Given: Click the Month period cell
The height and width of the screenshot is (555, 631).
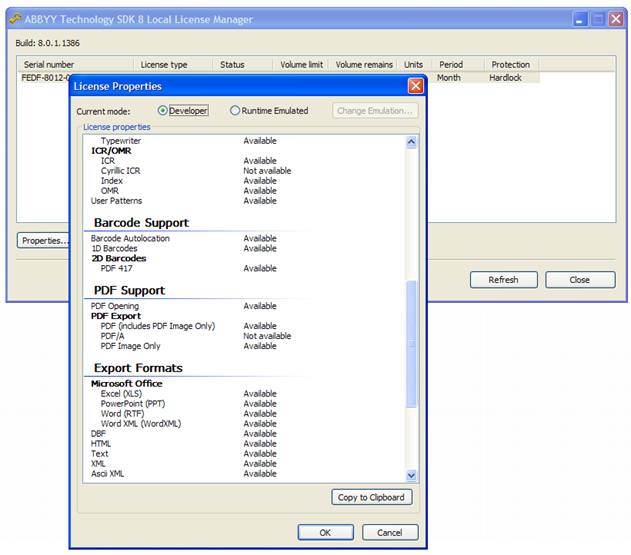Looking at the screenshot, I should coord(449,78).
